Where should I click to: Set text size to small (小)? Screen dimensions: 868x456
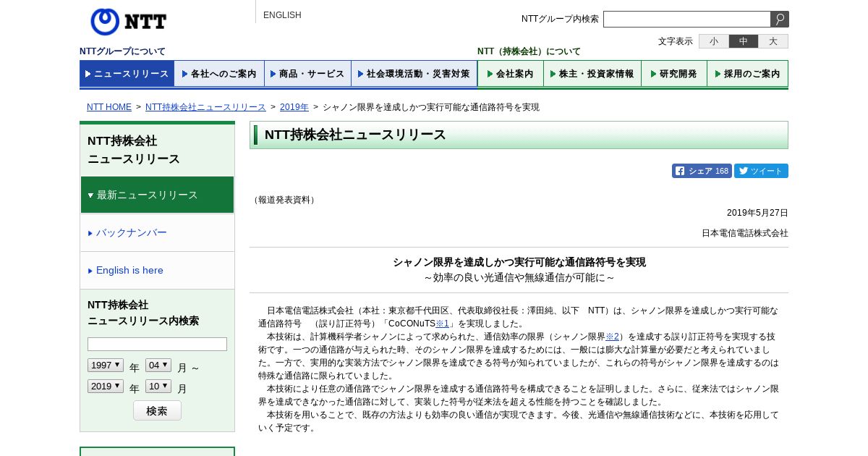pos(714,41)
